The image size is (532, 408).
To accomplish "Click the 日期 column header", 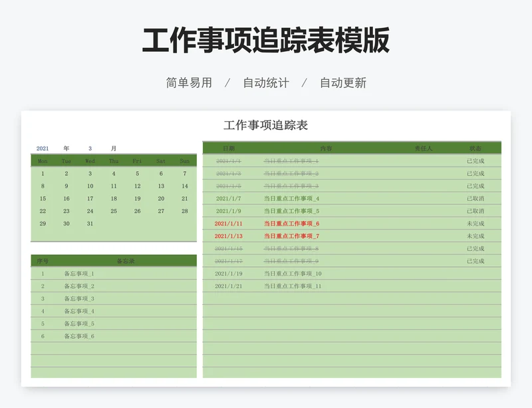I will [229, 148].
